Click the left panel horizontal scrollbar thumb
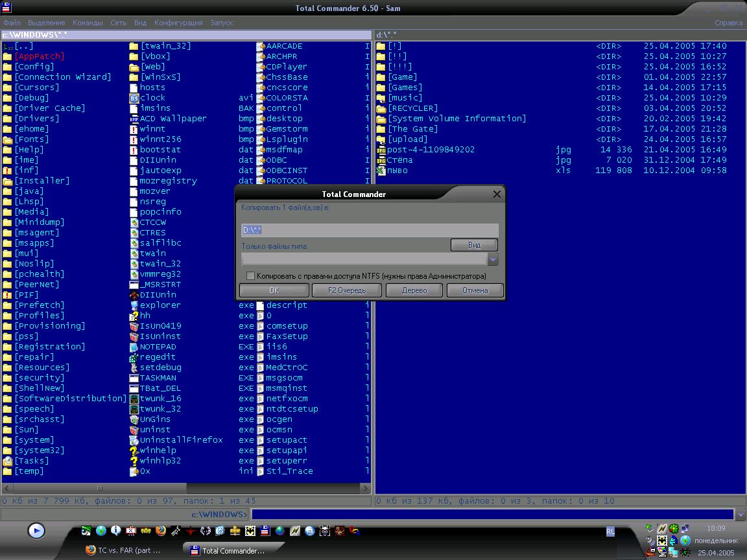Image resolution: width=747 pixels, height=560 pixels. coord(100,488)
